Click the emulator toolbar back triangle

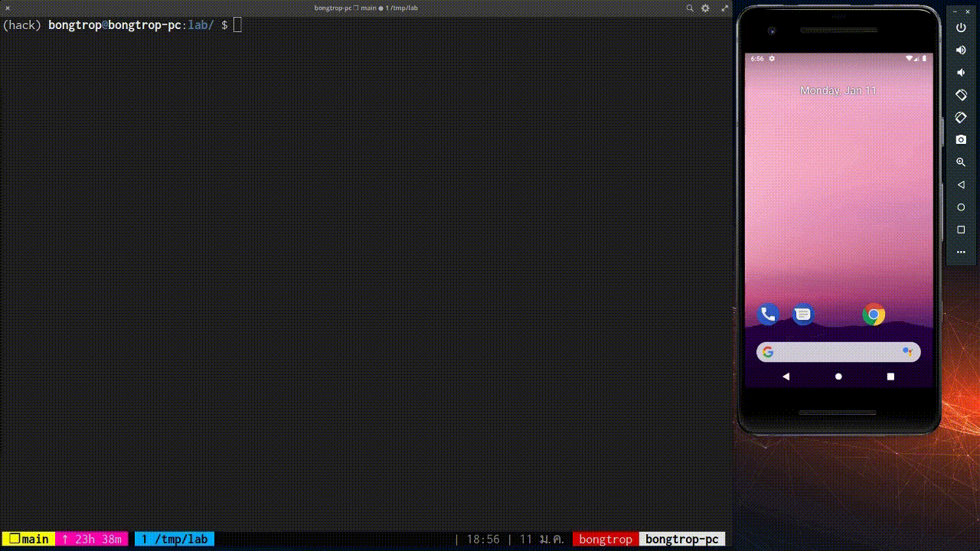tap(961, 185)
